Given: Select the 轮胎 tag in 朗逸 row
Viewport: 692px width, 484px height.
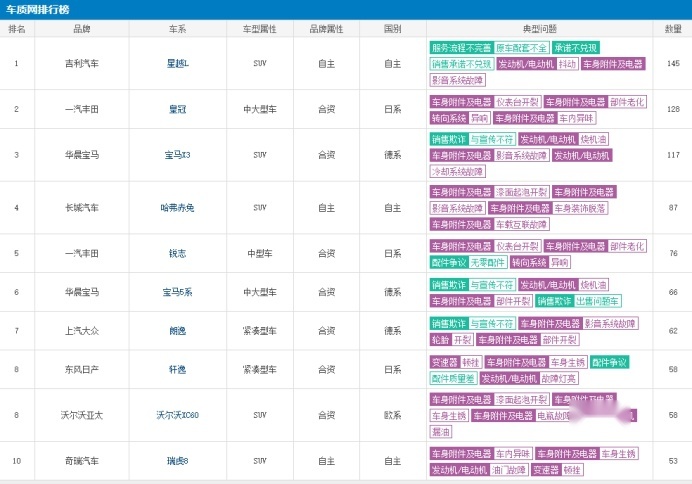Looking at the screenshot, I should tap(440, 340).
